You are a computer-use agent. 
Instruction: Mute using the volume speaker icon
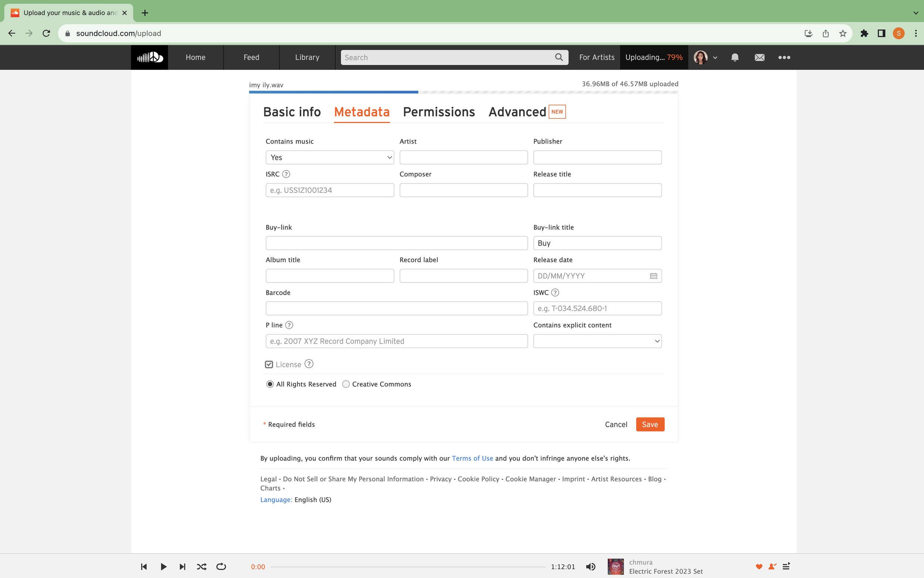pyautogui.click(x=591, y=567)
